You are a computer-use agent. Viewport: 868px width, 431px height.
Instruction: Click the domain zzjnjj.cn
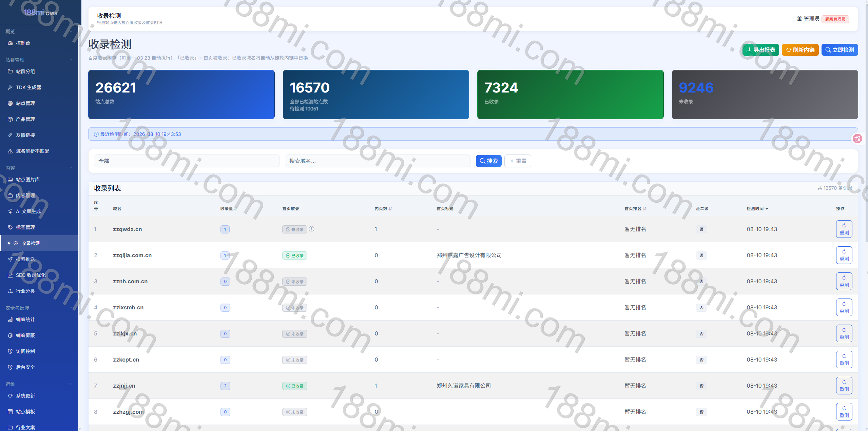(124, 386)
